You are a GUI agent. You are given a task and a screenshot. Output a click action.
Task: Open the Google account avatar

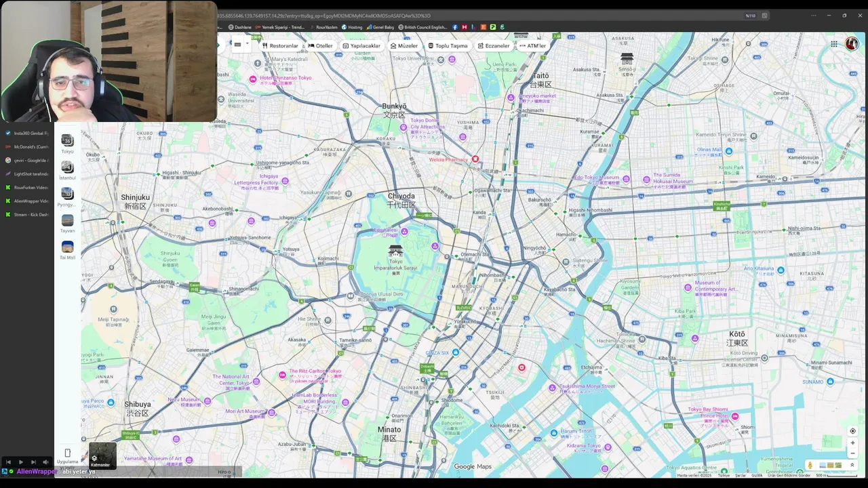click(x=852, y=44)
